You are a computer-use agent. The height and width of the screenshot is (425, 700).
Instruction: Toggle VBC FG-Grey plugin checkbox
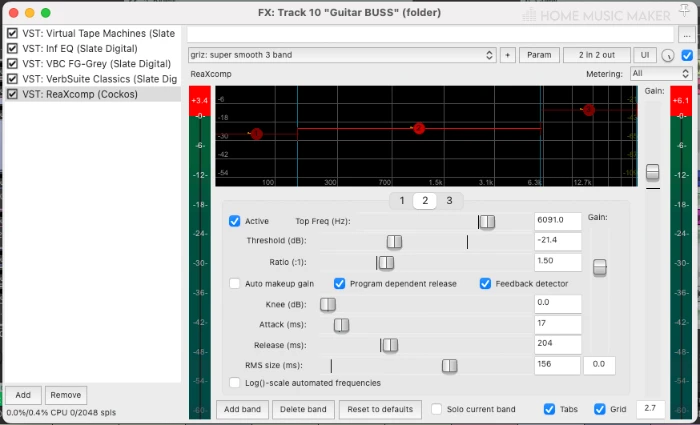(12, 63)
